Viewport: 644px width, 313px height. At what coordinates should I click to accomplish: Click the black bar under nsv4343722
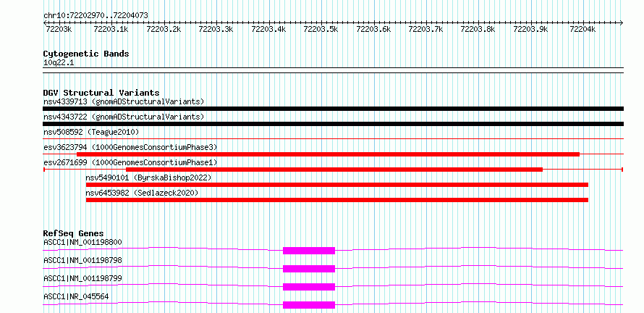click(333, 124)
